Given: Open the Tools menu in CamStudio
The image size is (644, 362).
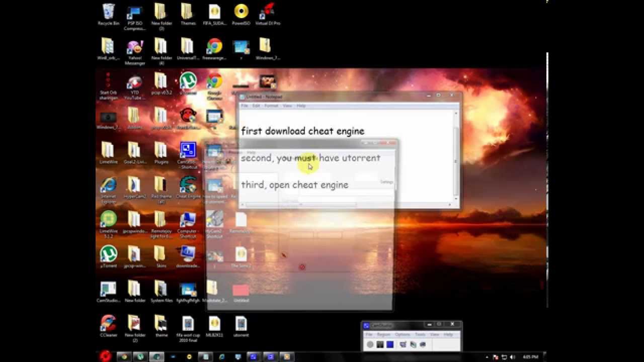Looking at the screenshot, I should point(420,334).
